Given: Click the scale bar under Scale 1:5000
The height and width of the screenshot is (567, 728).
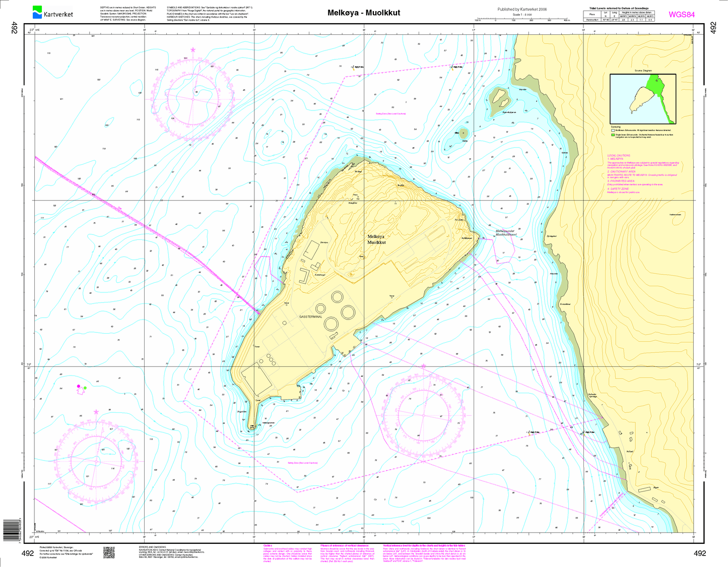Looking at the screenshot, I should point(521,20).
